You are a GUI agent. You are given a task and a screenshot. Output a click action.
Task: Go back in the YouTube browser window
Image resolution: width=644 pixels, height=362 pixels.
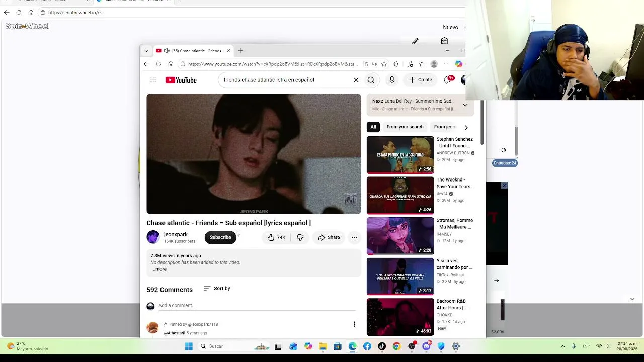146,64
